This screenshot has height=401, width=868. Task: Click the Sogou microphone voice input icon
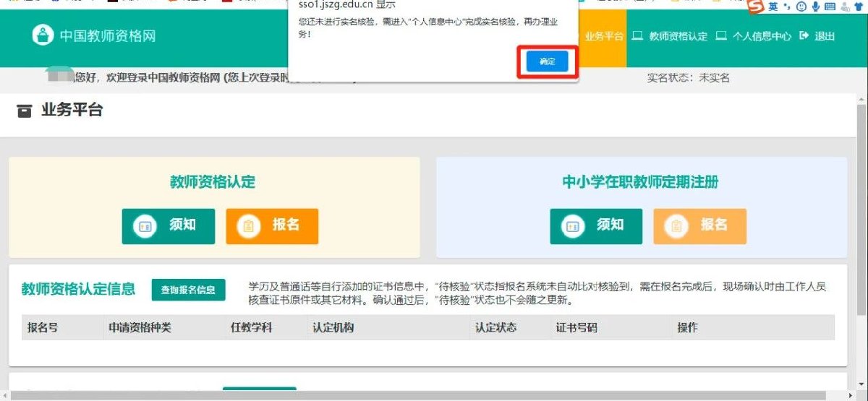point(815,7)
